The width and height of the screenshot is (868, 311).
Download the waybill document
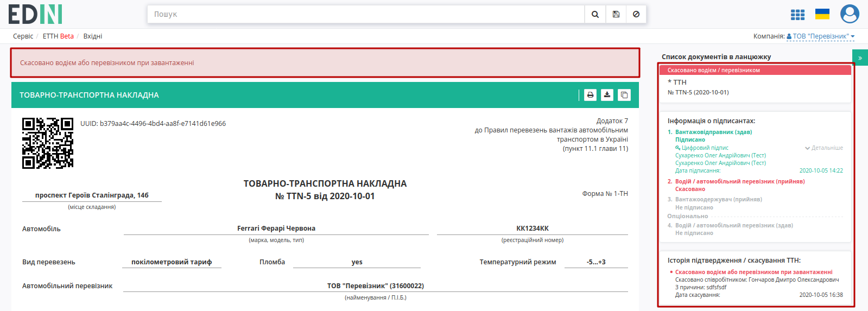tap(607, 95)
